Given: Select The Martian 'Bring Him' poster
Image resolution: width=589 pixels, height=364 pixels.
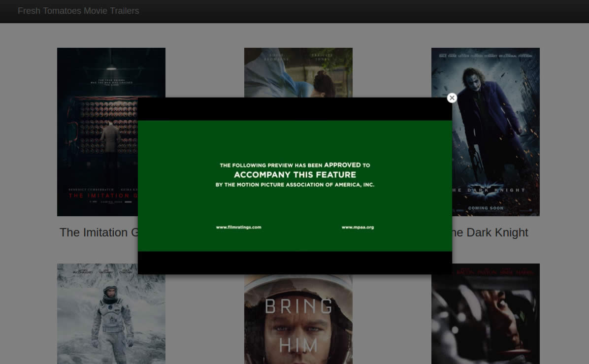Looking at the screenshot, I should (x=298, y=319).
